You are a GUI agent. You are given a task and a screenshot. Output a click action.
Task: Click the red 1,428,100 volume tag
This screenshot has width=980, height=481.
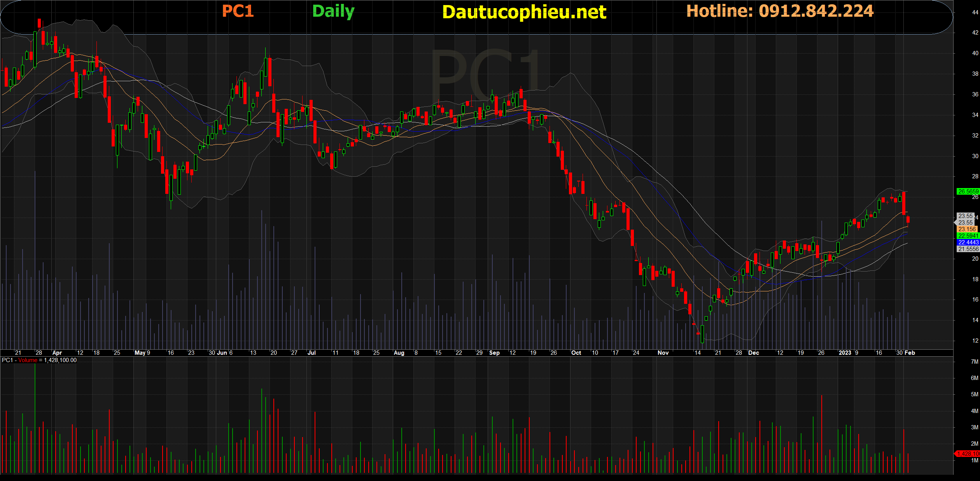click(x=968, y=453)
